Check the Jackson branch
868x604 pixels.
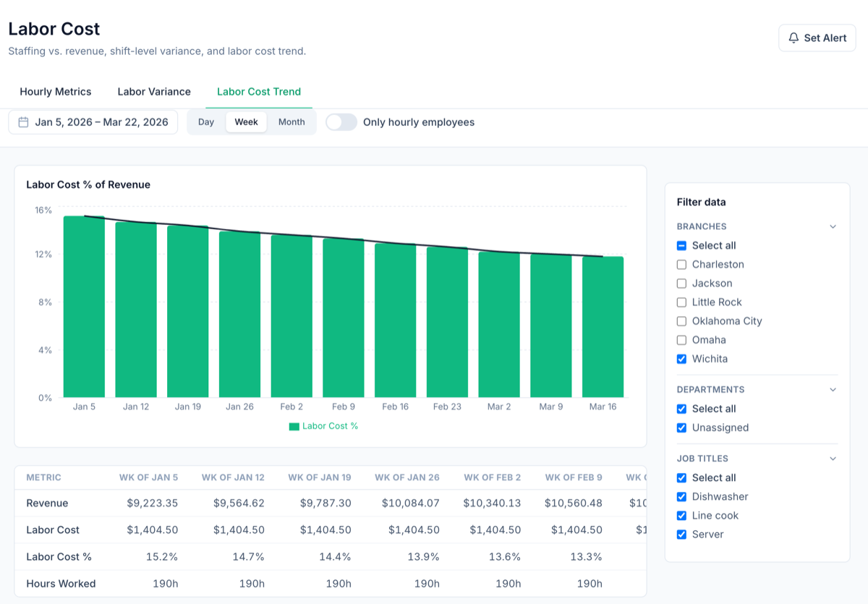[x=681, y=284]
